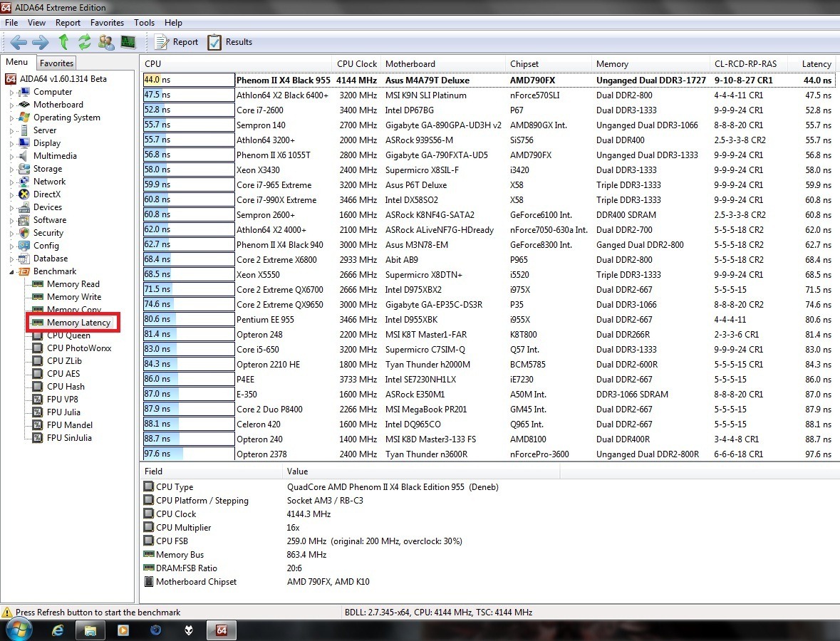Open the Favorites menu
This screenshot has width=840, height=641.
pyautogui.click(x=107, y=23)
